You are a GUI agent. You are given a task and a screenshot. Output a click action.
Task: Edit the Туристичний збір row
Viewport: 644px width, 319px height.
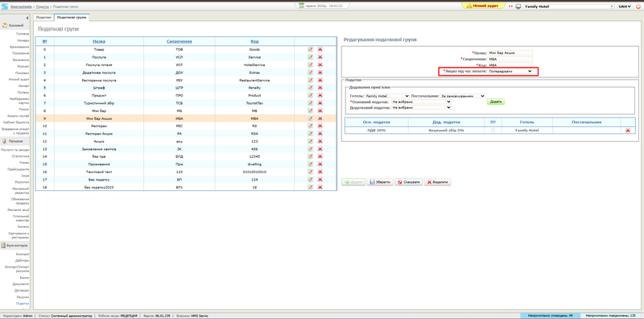click(x=311, y=103)
